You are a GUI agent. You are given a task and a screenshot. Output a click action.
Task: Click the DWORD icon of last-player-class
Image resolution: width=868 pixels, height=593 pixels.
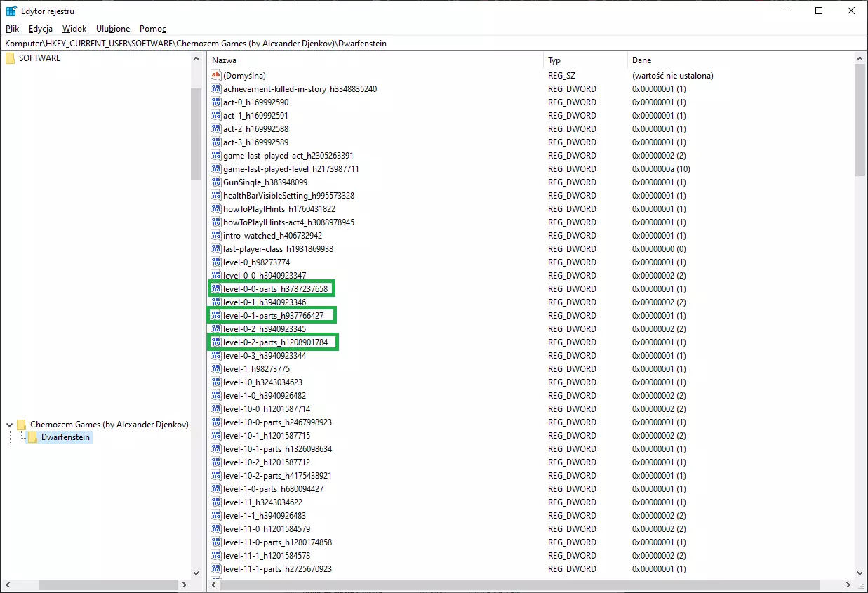click(216, 248)
